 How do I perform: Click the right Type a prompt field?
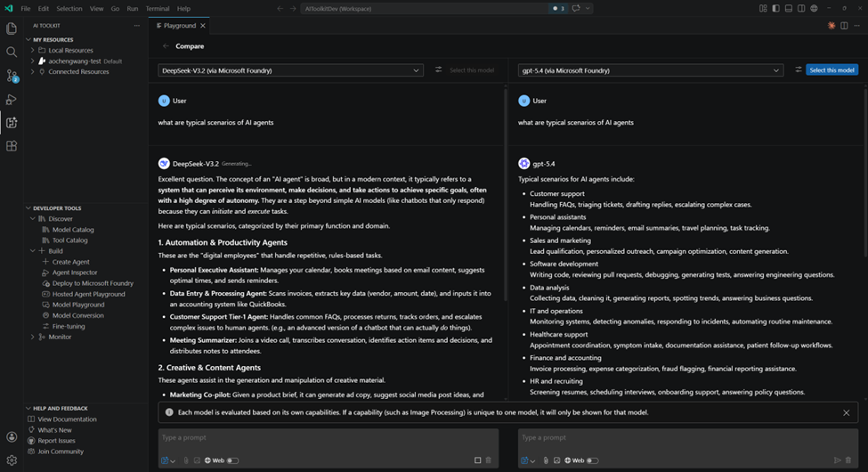(688, 438)
